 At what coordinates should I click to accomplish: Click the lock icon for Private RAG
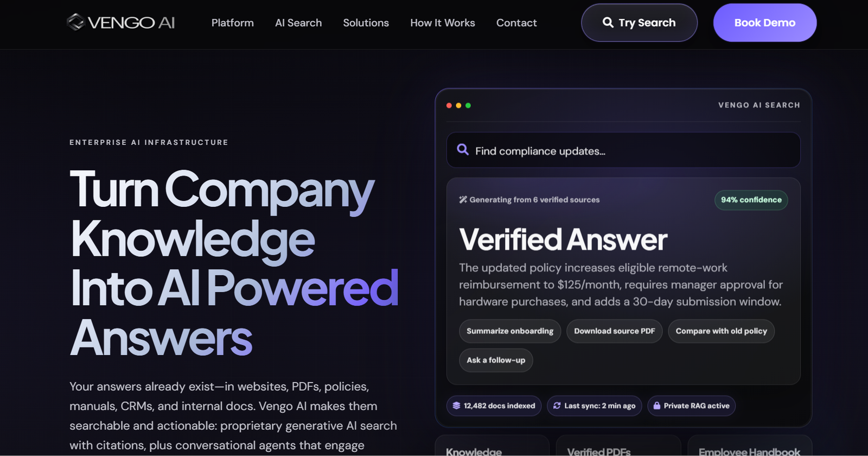(x=656, y=406)
